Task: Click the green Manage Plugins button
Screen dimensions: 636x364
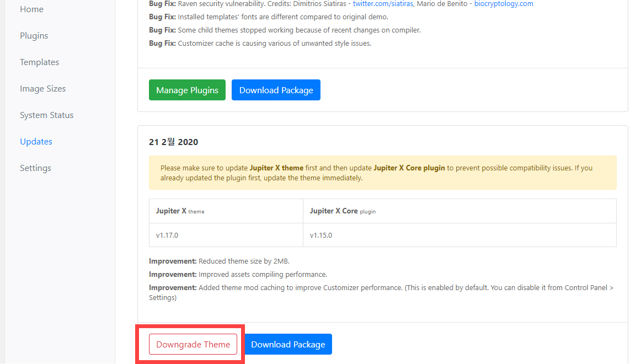Action: pyautogui.click(x=187, y=90)
